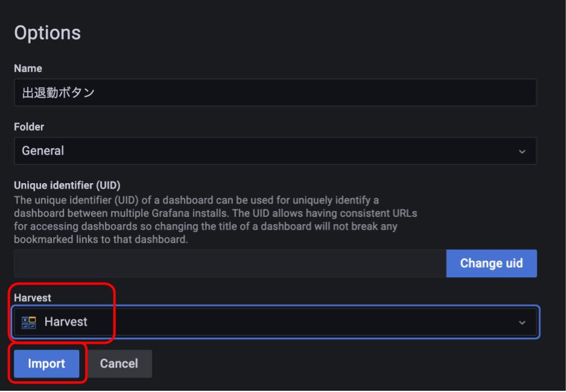Screen dimensions: 566x392
Task: Click the Unique identifier (UID) label
Action: (x=67, y=186)
